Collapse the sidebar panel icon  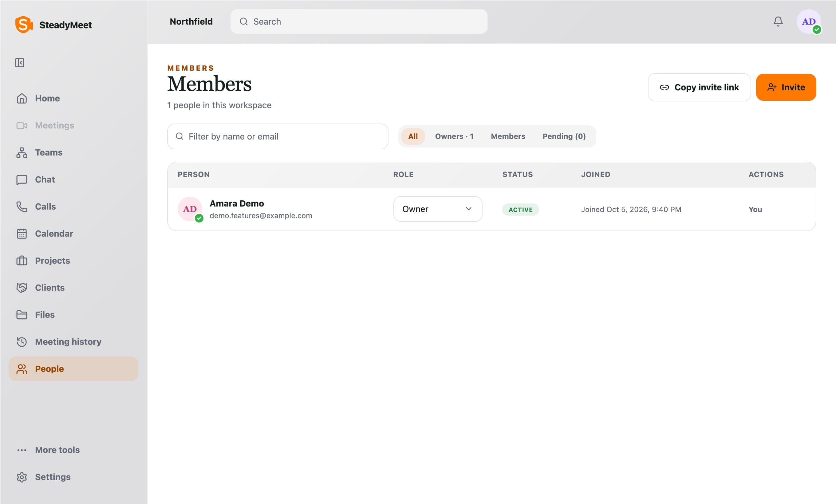click(x=20, y=63)
